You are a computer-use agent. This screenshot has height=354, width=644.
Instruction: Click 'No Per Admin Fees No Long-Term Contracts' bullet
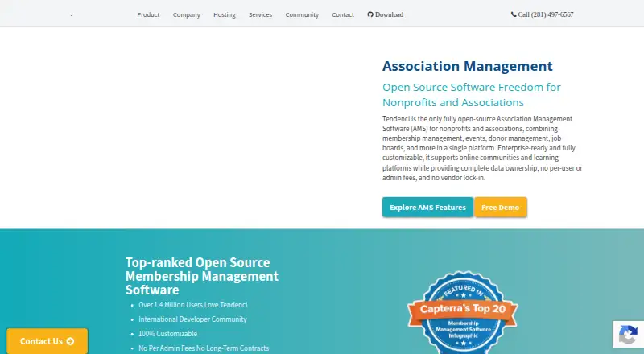pos(204,348)
